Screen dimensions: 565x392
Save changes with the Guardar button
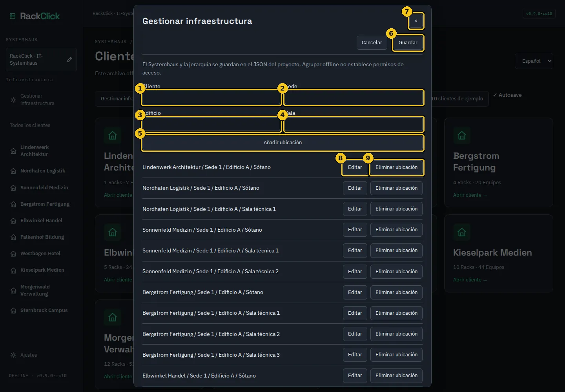(x=408, y=43)
